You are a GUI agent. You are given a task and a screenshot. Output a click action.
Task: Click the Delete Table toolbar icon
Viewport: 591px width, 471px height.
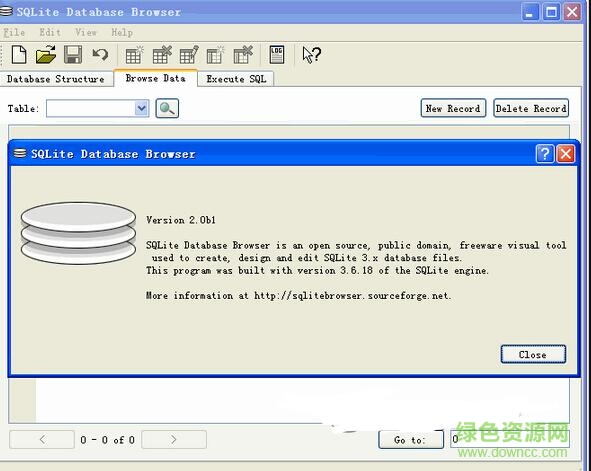[x=162, y=55]
